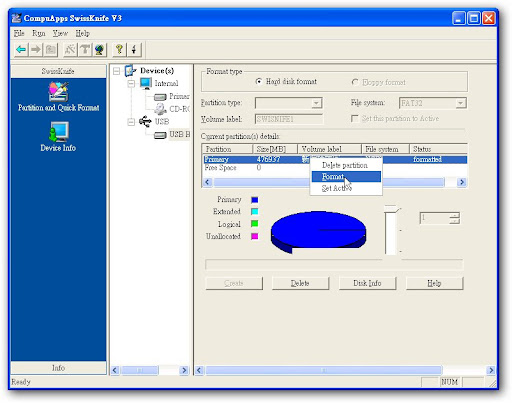Click the partition tool toolbar icon
This screenshot has width=512, height=403.
click(x=70, y=50)
